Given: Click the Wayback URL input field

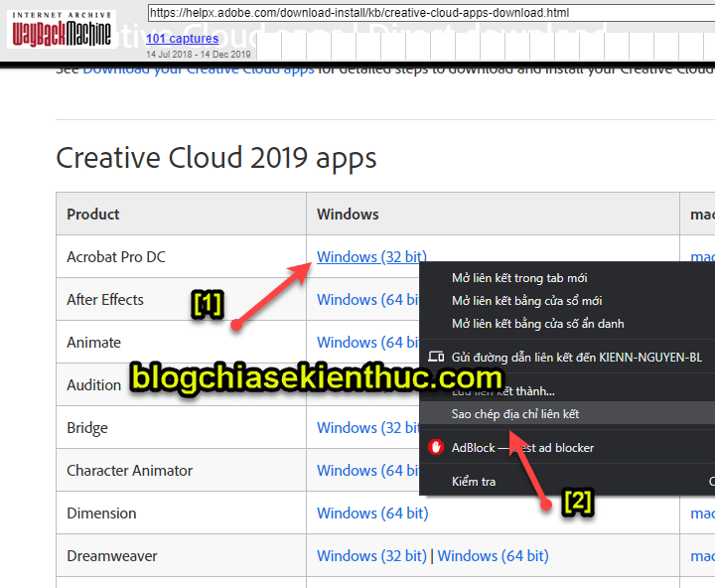Looking at the screenshot, I should (431, 13).
